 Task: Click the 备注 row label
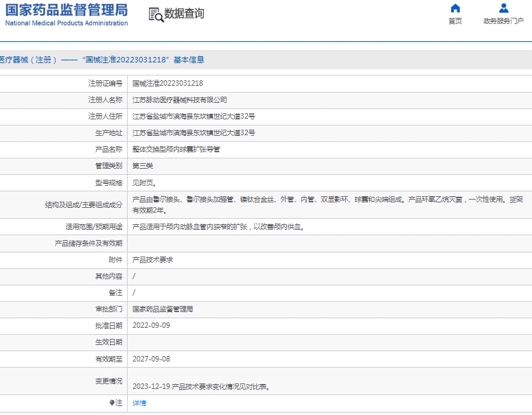115,293
